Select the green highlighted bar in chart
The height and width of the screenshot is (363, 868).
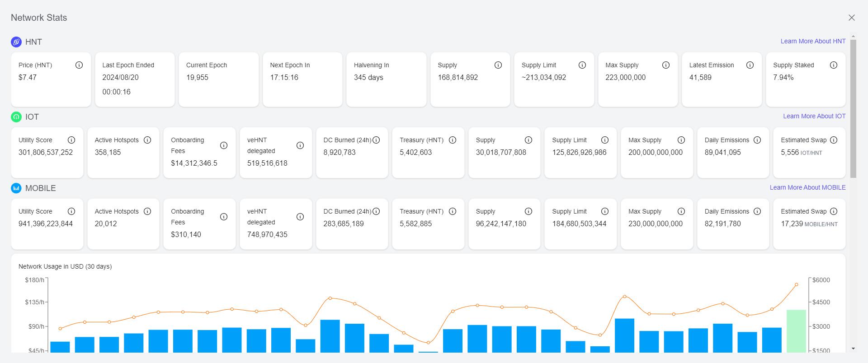tap(796, 331)
